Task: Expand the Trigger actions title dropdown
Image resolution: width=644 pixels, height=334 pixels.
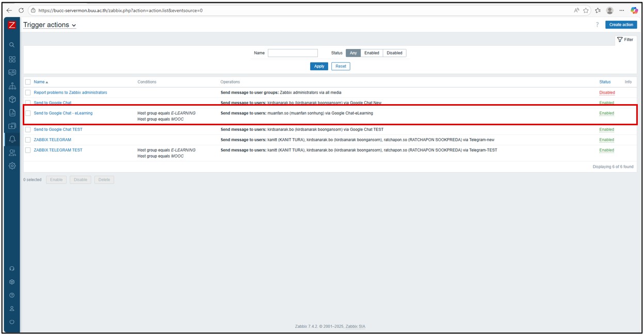Action: [x=50, y=25]
